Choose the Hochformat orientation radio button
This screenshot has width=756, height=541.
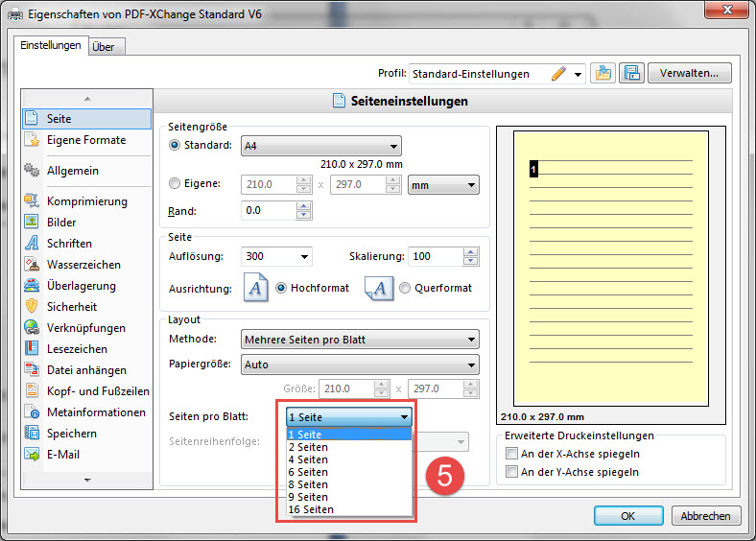tap(281, 288)
